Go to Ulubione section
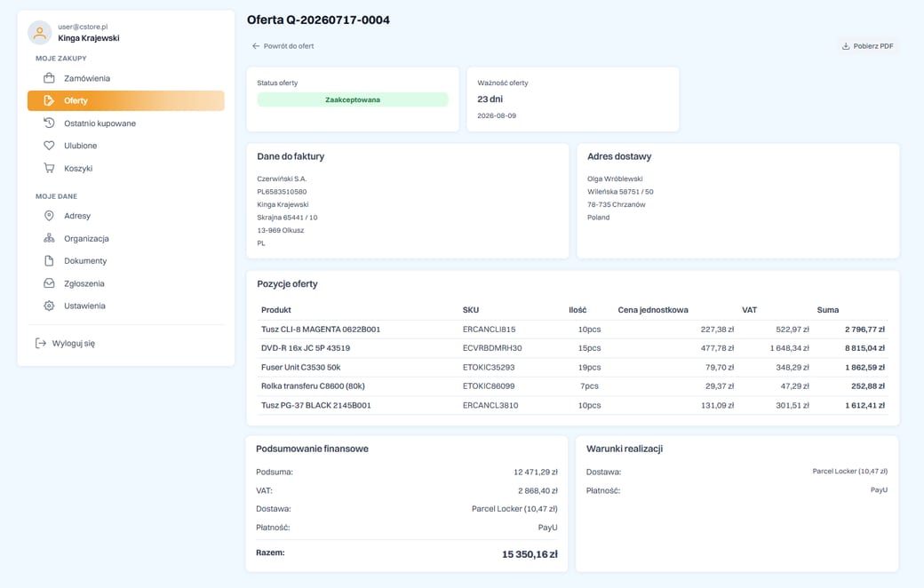Viewport: 924px width, 588px height. click(x=125, y=146)
